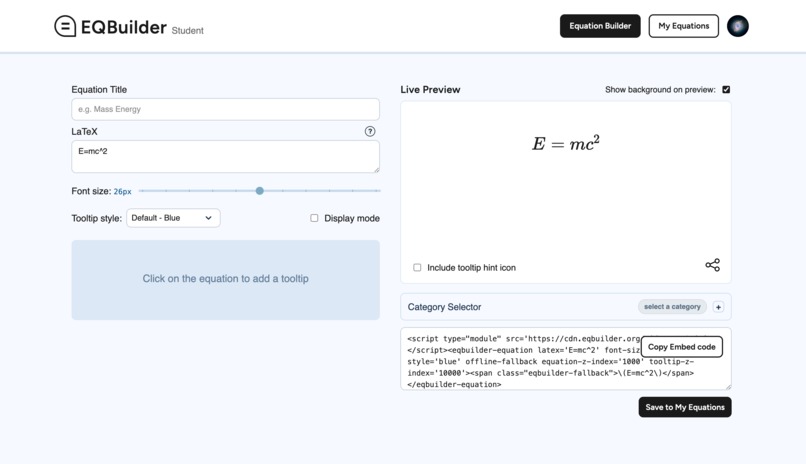Click the share icon in Live Preview
Image resolution: width=806 pixels, height=464 pixels.
point(712,265)
